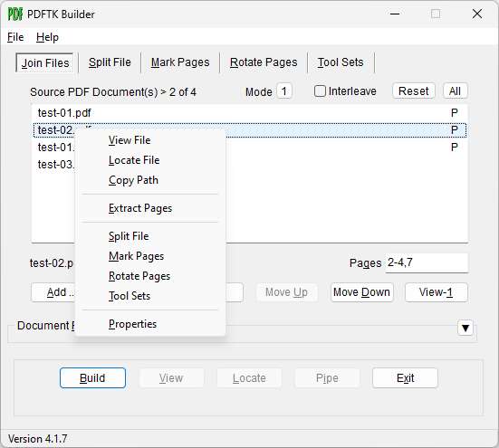This screenshot has width=499, height=448.
Task: Click P marker on test-01.pdf row
Action: [454, 113]
